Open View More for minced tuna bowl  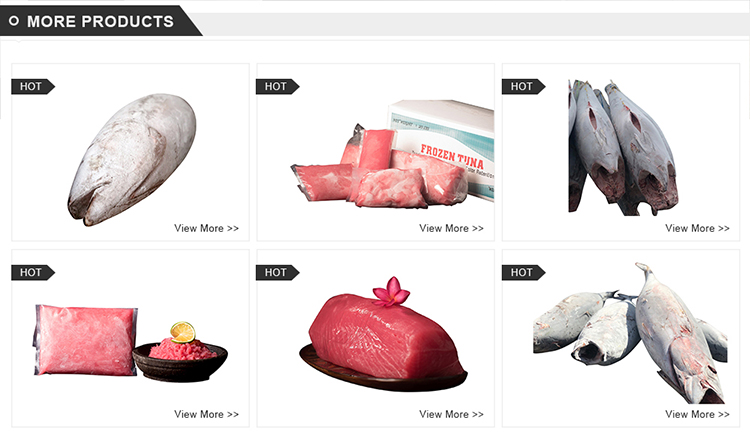[206, 414]
